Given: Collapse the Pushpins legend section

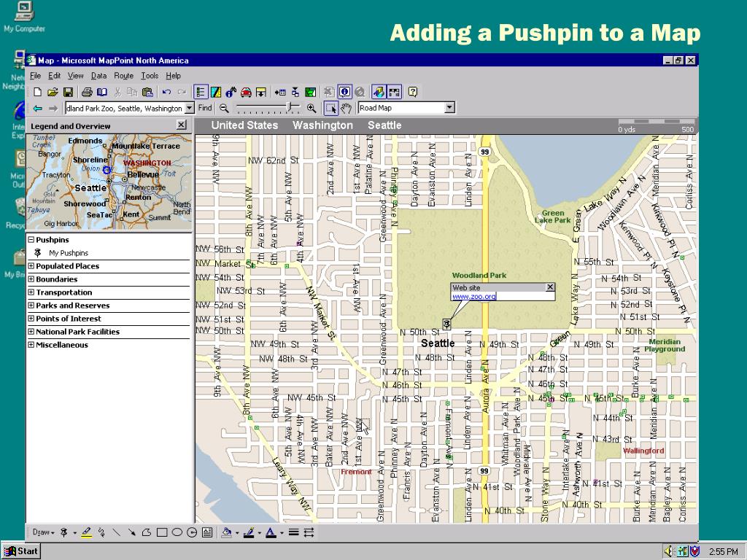Looking at the screenshot, I should click(x=31, y=239).
